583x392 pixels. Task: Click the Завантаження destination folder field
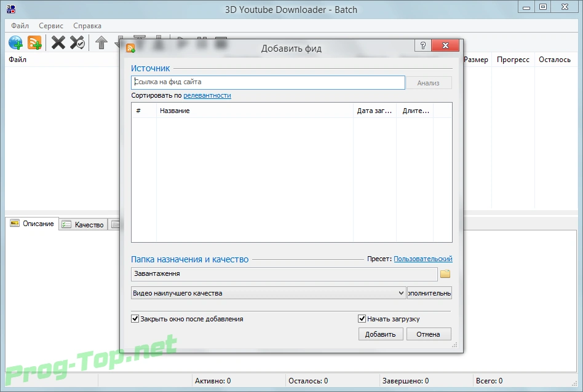tap(284, 274)
